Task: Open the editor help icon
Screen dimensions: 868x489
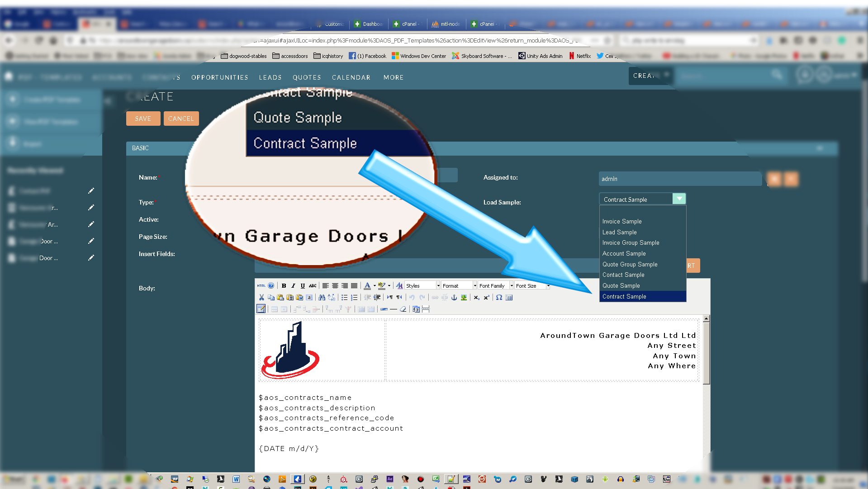Action: (x=271, y=286)
